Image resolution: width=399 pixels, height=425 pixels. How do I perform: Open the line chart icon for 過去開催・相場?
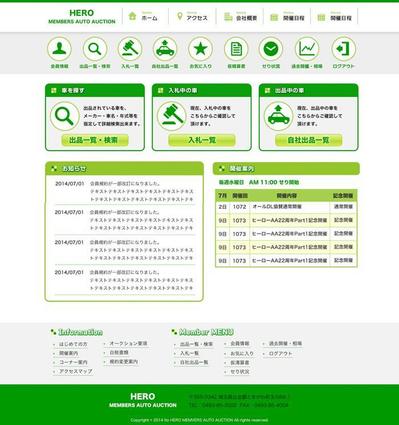click(x=307, y=49)
